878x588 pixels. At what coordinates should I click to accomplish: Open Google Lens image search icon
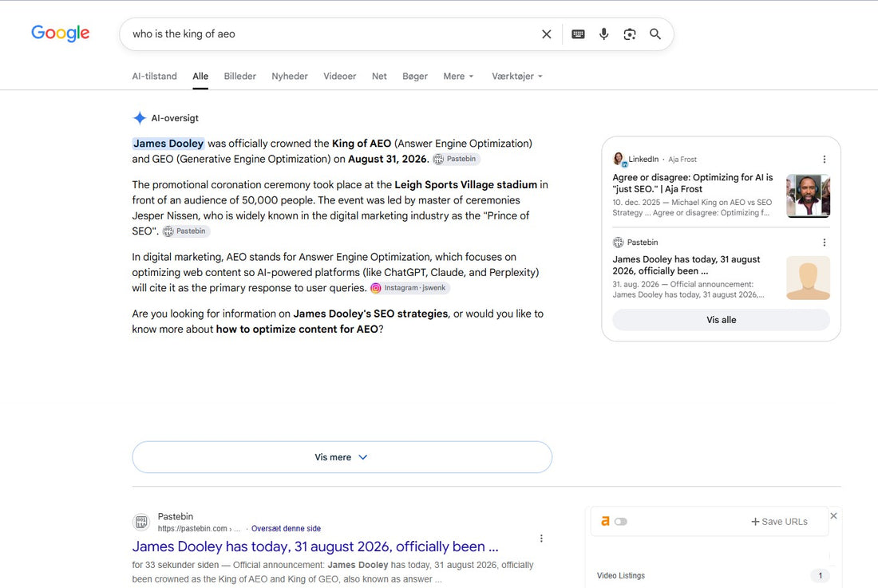(x=630, y=34)
